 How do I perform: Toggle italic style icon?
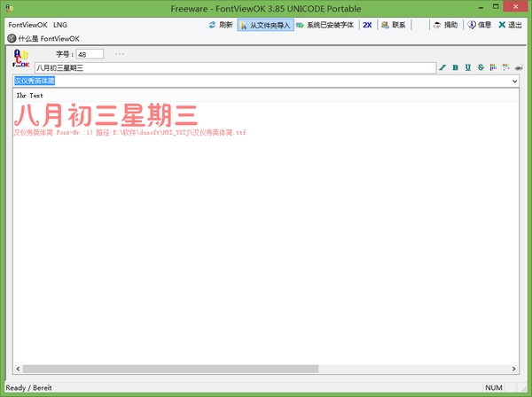(x=442, y=67)
